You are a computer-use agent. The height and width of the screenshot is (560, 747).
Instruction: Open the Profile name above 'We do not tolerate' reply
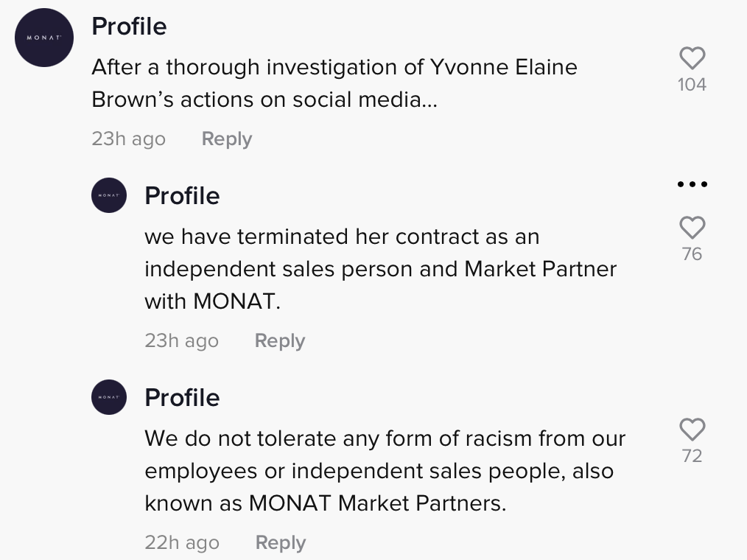pos(182,397)
